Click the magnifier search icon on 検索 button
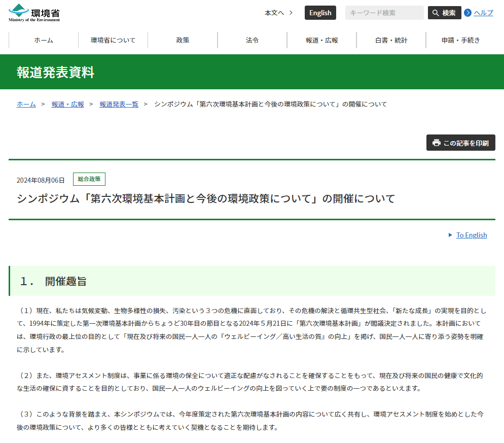 (435, 12)
